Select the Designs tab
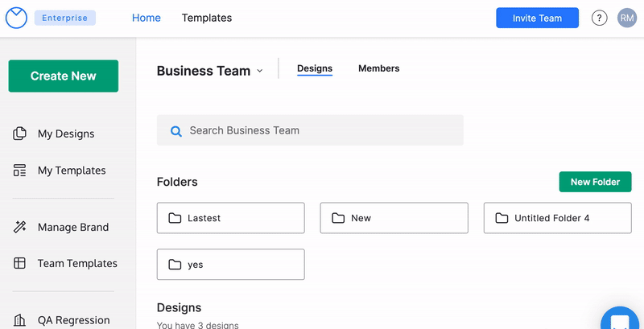644x329 pixels. pyautogui.click(x=315, y=68)
